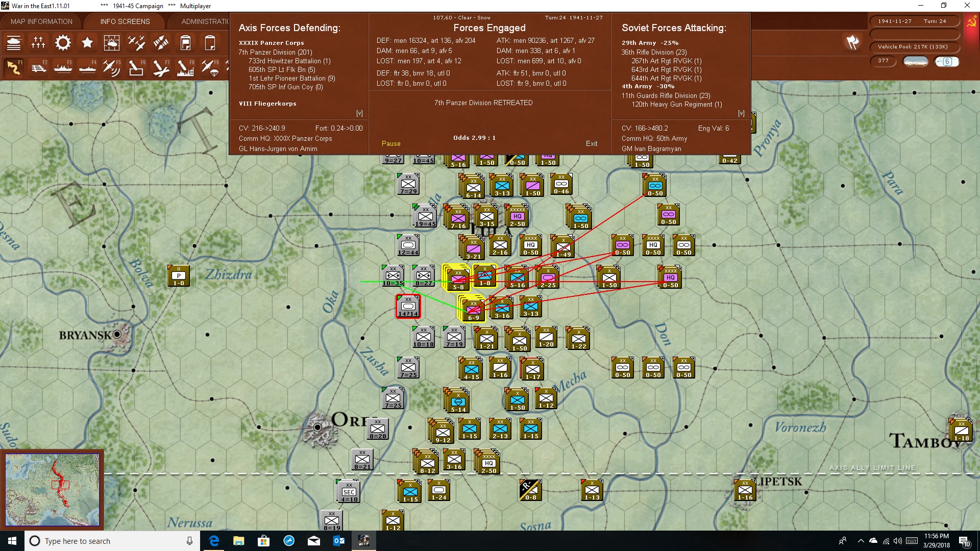The image size is (980, 551).
Task: Click Pause in the combat report
Action: pyautogui.click(x=391, y=144)
